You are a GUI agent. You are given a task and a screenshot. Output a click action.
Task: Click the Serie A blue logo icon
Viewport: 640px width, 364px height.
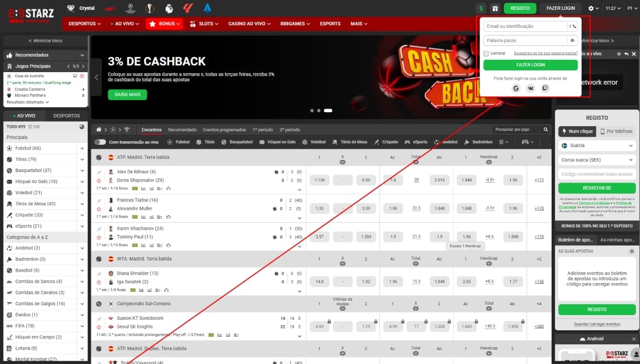(x=207, y=8)
